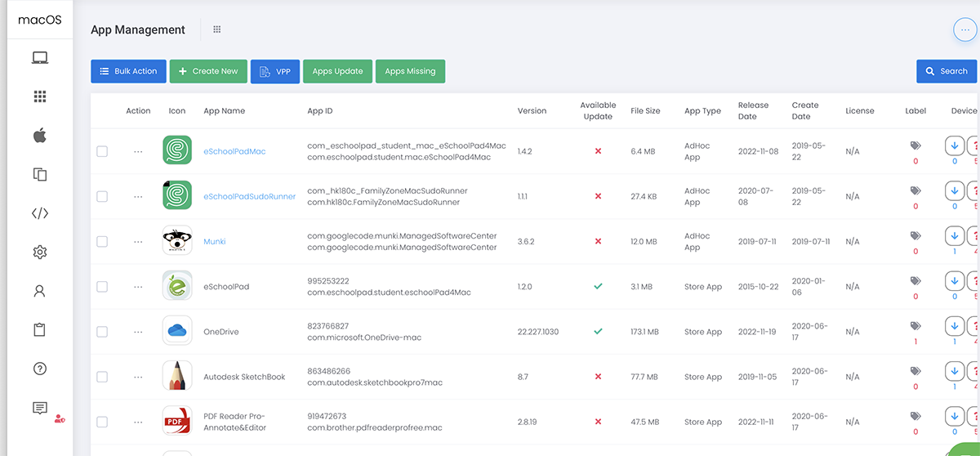Viewport: 980px width, 456px height.
Task: Click the download arrow icon for Autodesk SketchBook
Action: [954, 371]
